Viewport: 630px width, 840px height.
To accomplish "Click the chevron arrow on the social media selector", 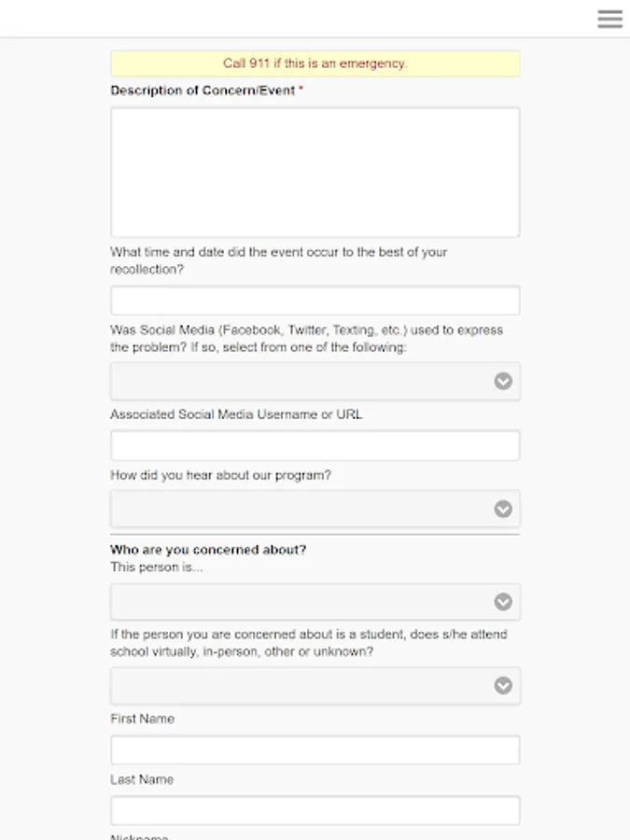I will 503,381.
